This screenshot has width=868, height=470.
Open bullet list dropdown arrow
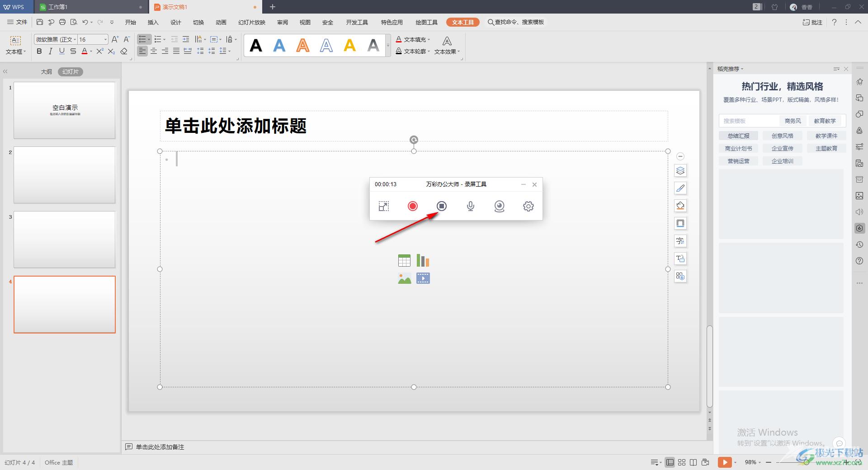149,40
